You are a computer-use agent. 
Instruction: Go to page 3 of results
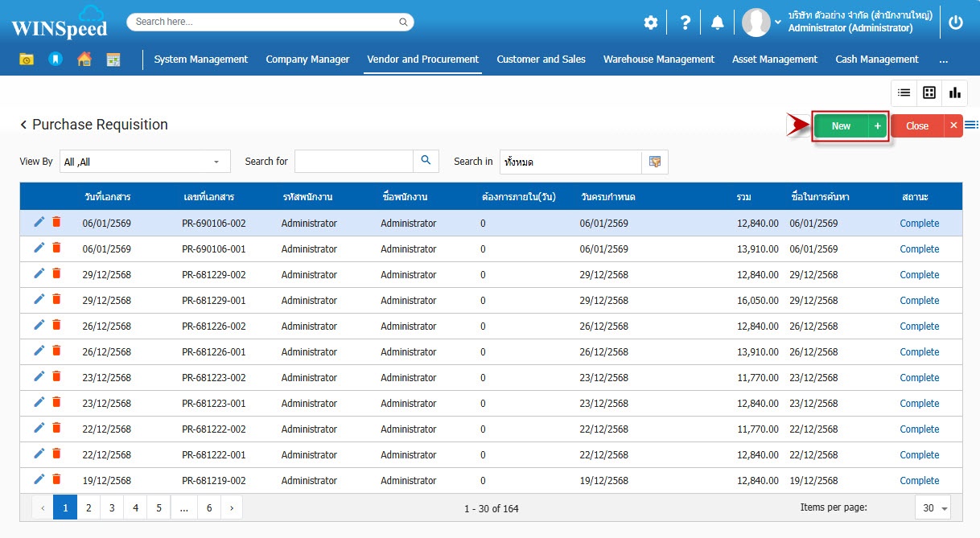[x=112, y=507]
